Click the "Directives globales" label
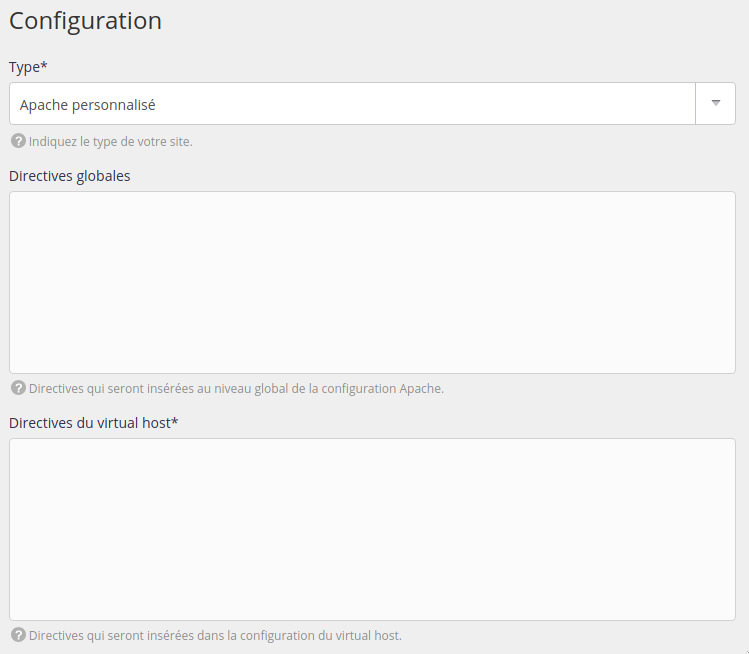The image size is (749, 654). click(x=70, y=176)
